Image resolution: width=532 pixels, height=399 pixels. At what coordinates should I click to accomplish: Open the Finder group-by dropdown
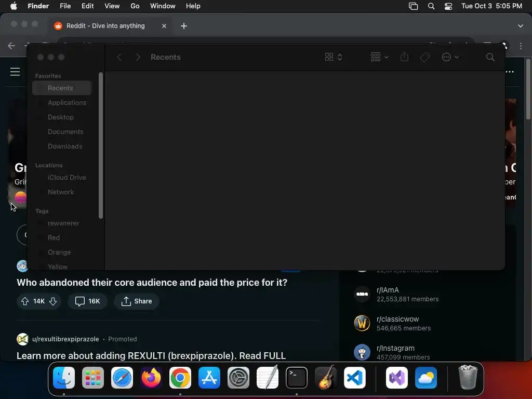click(379, 57)
